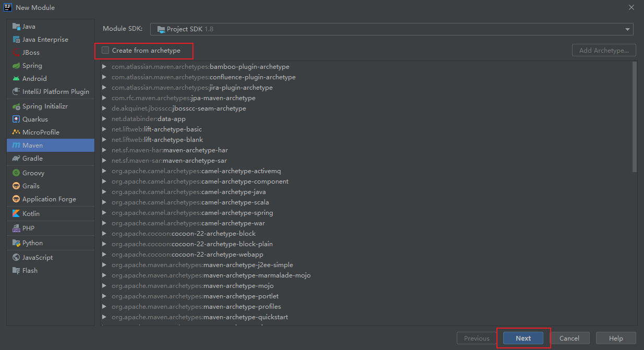Screen dimensions: 644x350
Task: Choose the Gradle elephant icon
Action: 16,159
